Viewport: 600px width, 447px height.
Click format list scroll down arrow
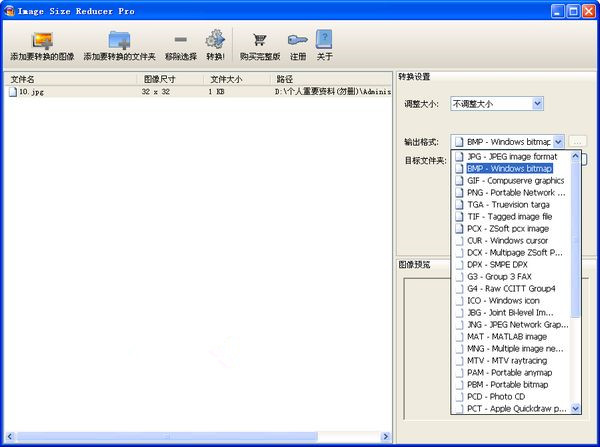point(576,409)
